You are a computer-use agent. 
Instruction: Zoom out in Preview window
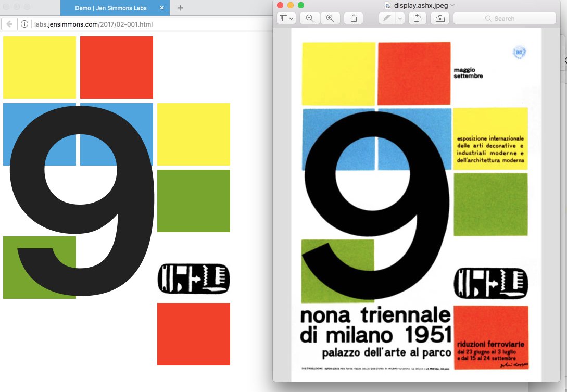(x=310, y=18)
